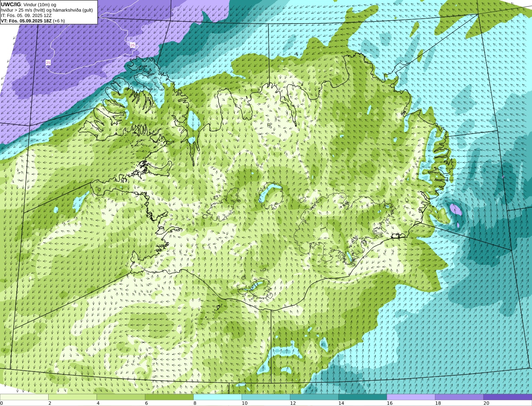
Task: Click the legend tick label '14'
Action: pyautogui.click(x=341, y=403)
